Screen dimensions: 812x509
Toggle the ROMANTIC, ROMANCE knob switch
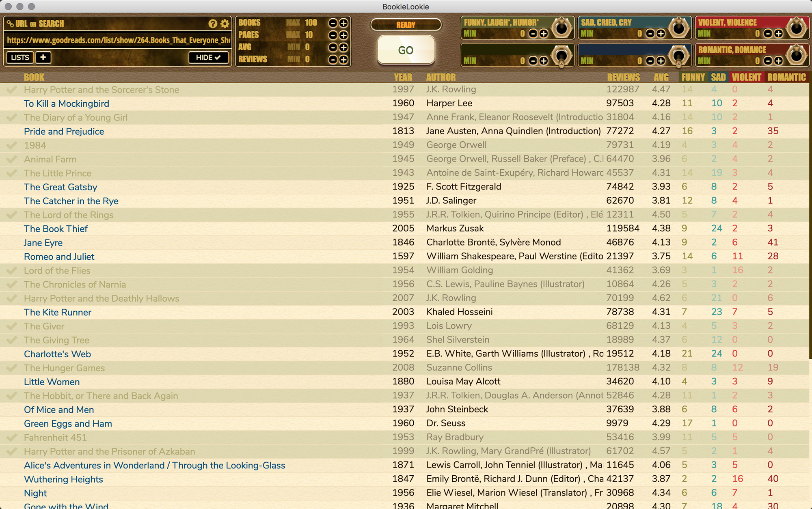point(797,54)
